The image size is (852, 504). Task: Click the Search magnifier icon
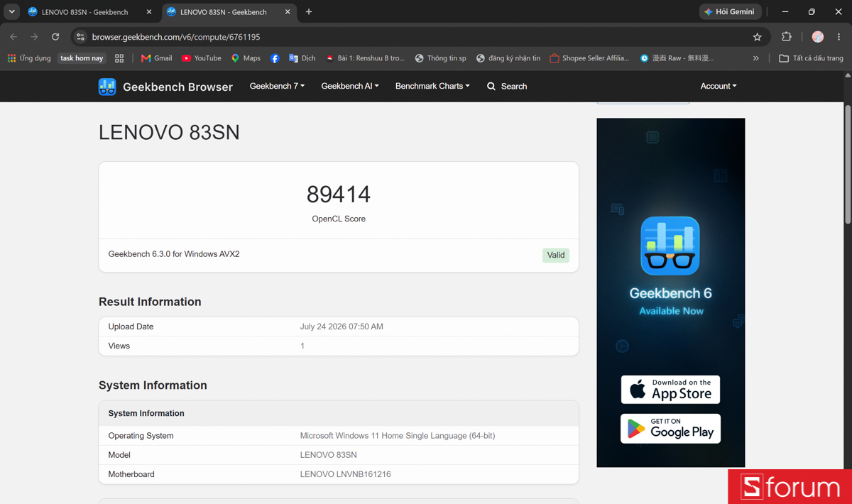tap(491, 87)
